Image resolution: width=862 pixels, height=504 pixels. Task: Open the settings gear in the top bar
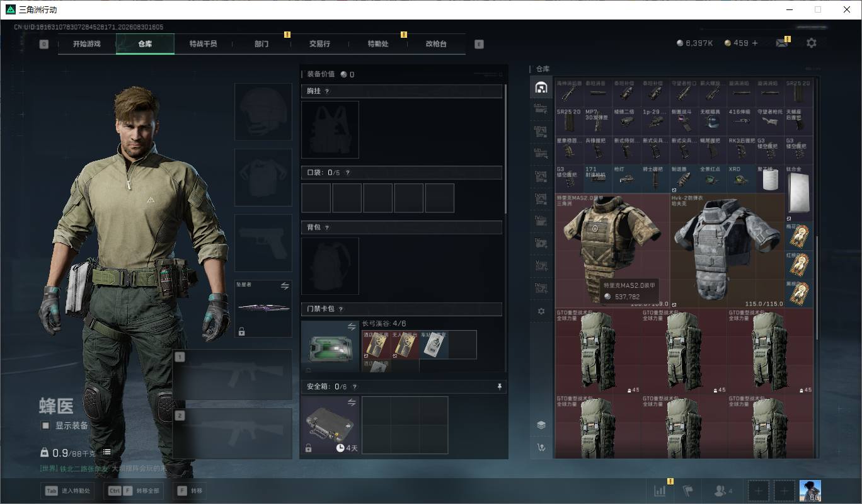(812, 43)
